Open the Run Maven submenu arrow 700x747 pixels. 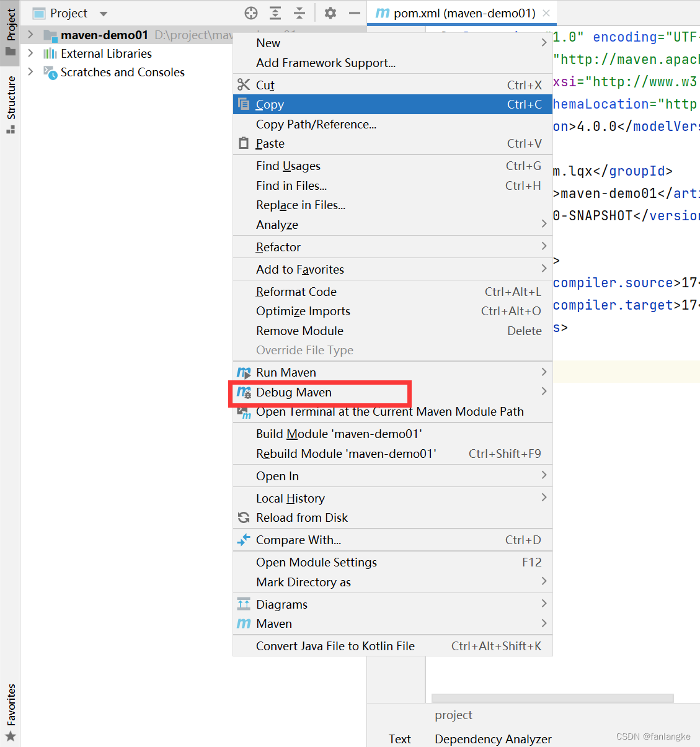pyautogui.click(x=544, y=372)
